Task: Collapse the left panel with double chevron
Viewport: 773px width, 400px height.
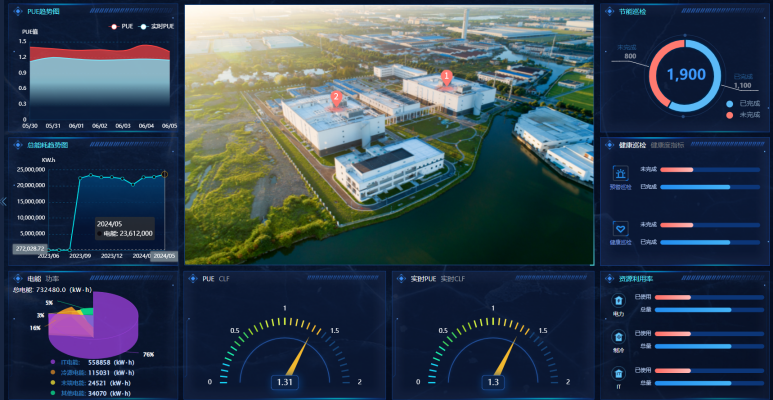Action: [3, 201]
